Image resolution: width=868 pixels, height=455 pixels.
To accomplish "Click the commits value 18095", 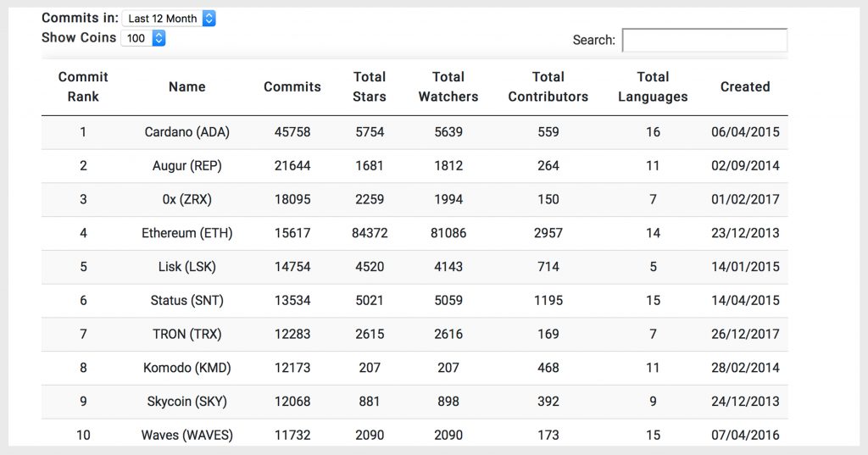I will [x=292, y=200].
